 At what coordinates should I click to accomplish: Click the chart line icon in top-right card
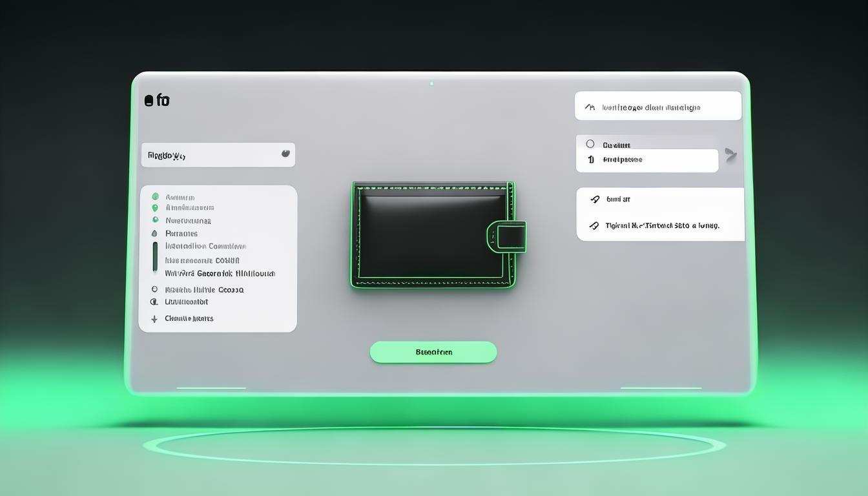[589, 107]
